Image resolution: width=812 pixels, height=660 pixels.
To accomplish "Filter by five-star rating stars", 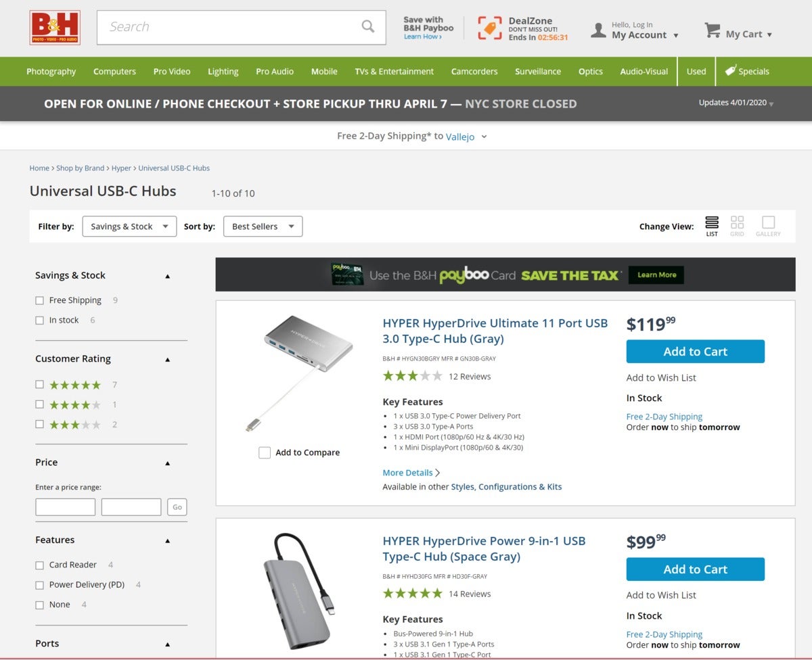I will (75, 385).
